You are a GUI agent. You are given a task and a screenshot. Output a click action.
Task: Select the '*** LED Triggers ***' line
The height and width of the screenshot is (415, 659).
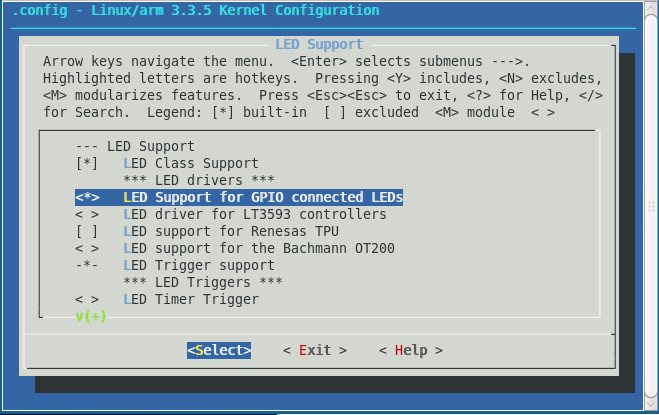click(x=203, y=282)
